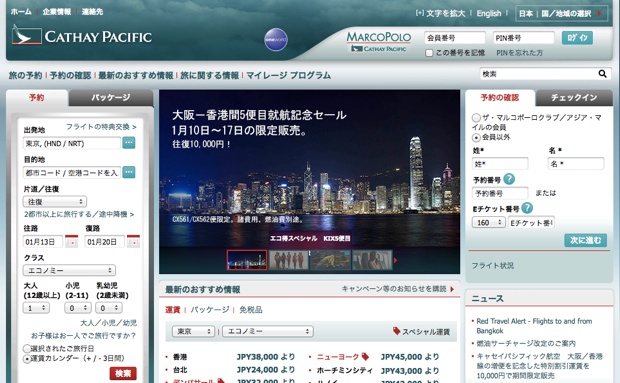Open the 往路 departure date calendar icon
Screen dimensions: 620x383
click(72, 241)
